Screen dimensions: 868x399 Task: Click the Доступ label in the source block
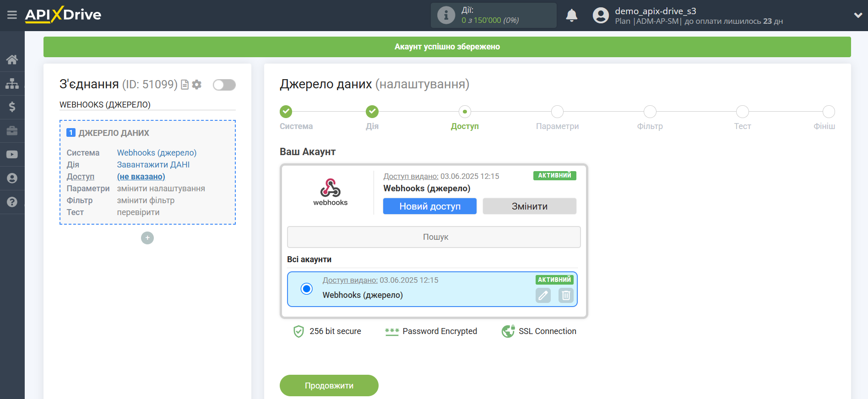[81, 177]
